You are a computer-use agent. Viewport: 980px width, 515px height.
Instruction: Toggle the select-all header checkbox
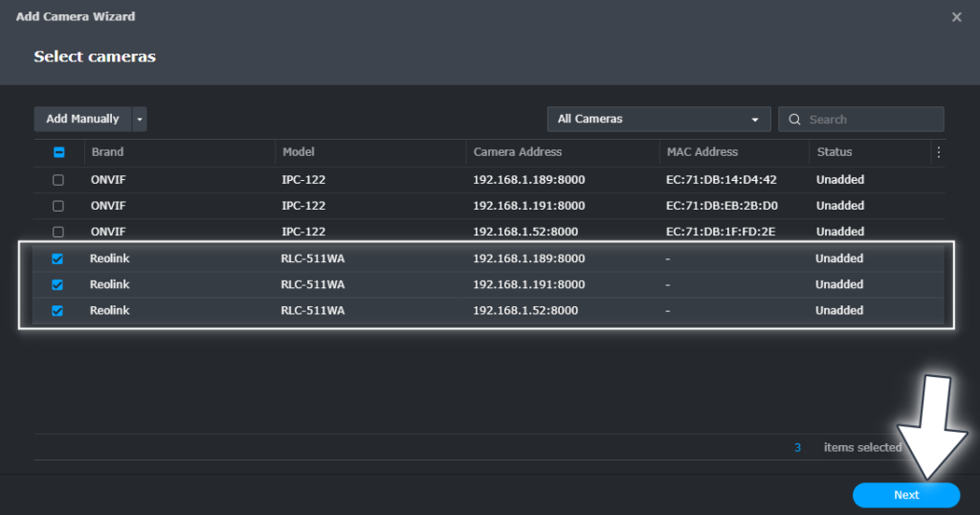(x=57, y=152)
